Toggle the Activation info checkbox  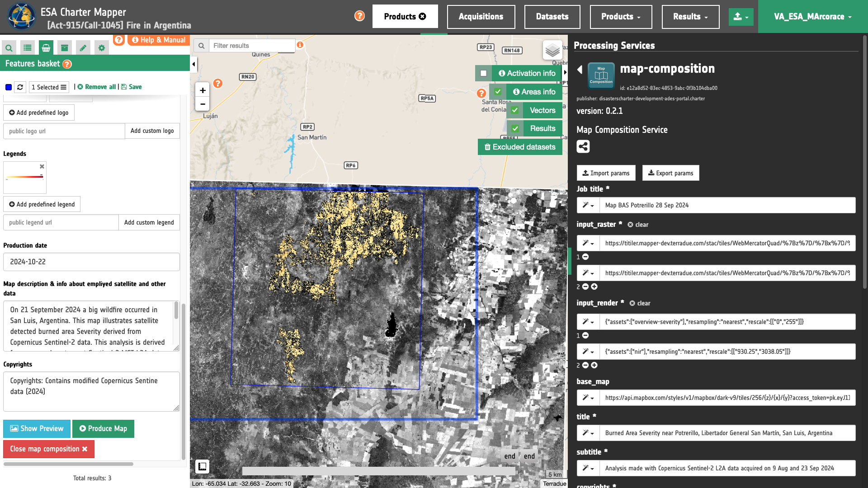483,73
